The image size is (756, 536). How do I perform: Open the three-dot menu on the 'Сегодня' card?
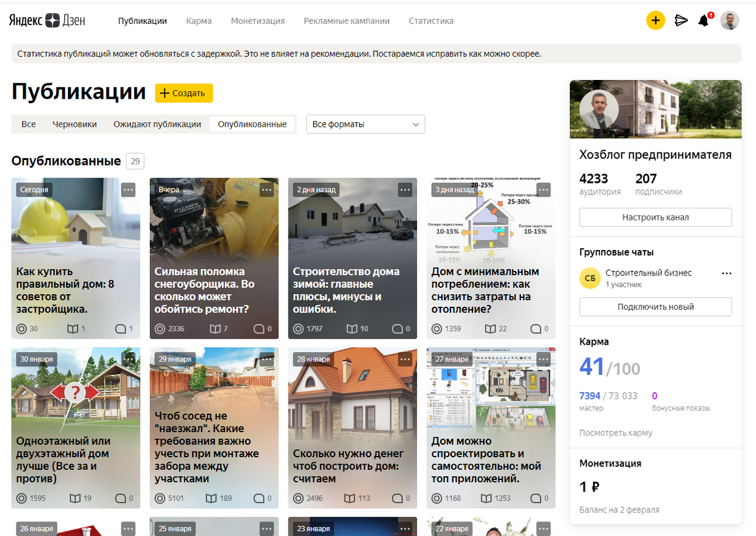pos(128,190)
